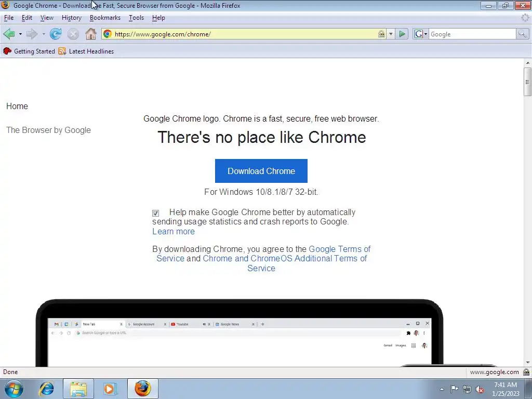Click the Latest Headlines bookmark label
Image resolution: width=532 pixels, height=399 pixels.
tap(91, 51)
